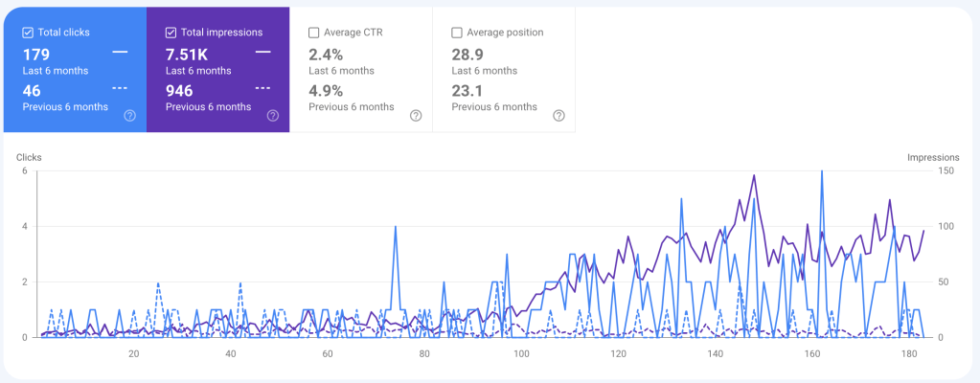Open help icon on Total impressions card
Screen dimensions: 980x383
[x=272, y=116]
